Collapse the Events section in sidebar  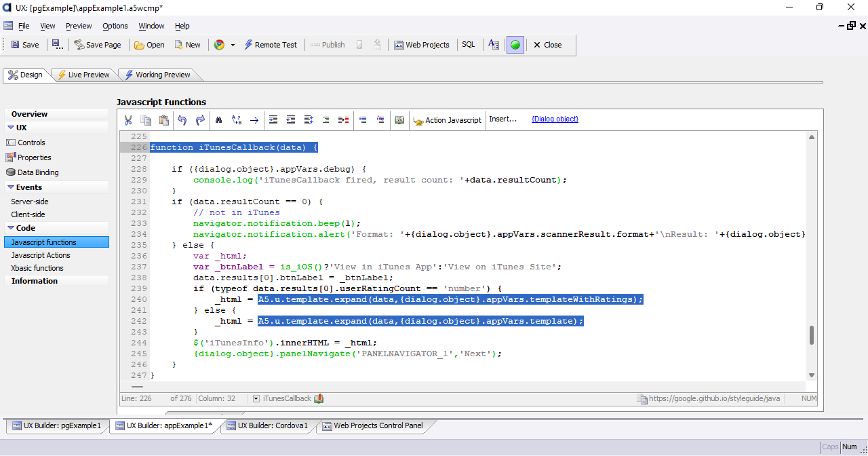click(x=11, y=187)
